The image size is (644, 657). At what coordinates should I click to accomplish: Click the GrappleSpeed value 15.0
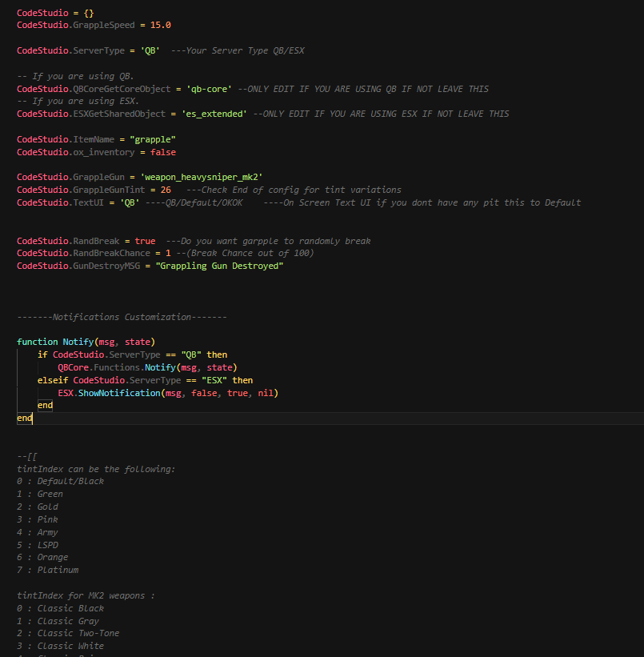pos(161,25)
